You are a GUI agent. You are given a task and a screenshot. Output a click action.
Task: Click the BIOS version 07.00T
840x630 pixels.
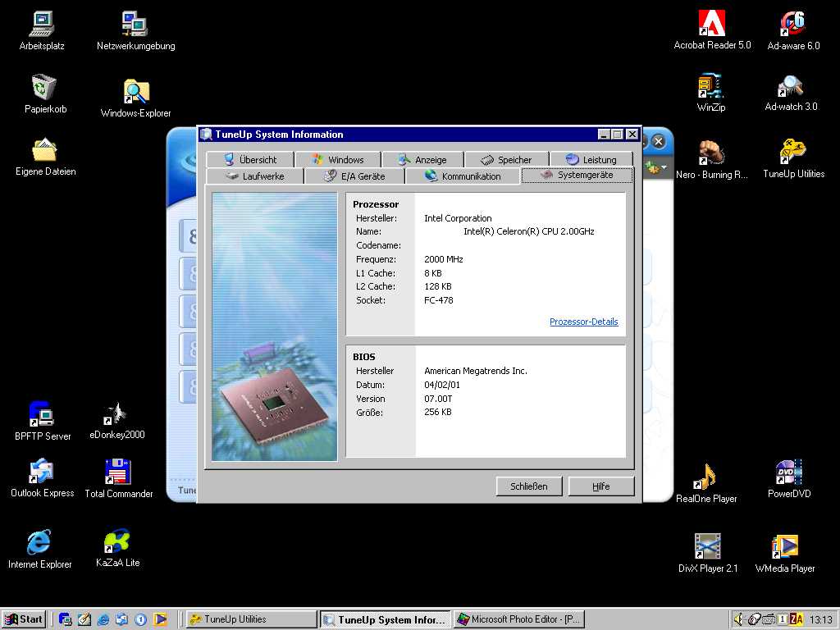coord(438,399)
